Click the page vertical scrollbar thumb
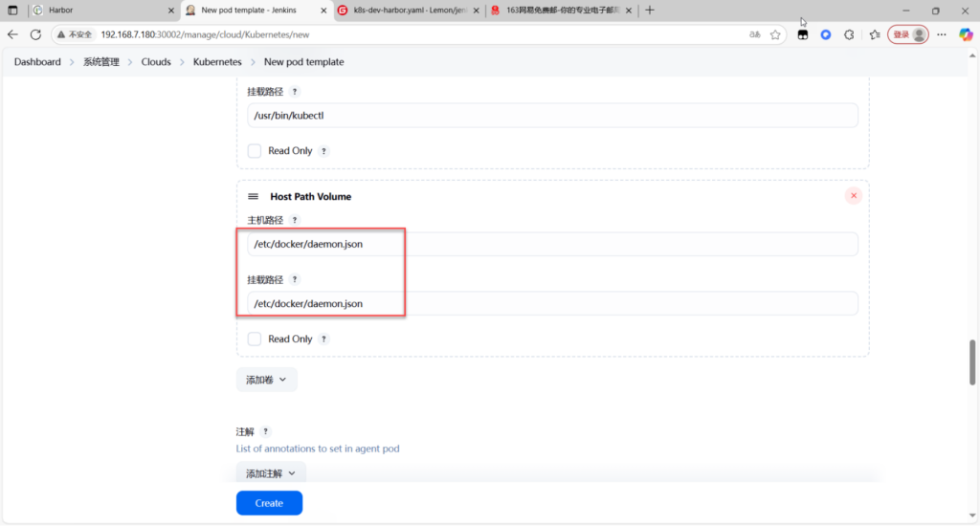980x526 pixels. click(x=973, y=361)
